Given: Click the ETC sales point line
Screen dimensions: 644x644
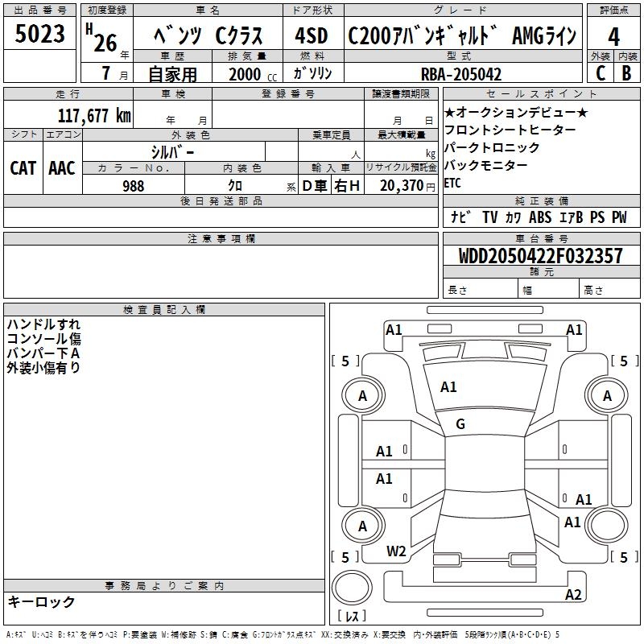Looking at the screenshot, I should [x=452, y=184].
